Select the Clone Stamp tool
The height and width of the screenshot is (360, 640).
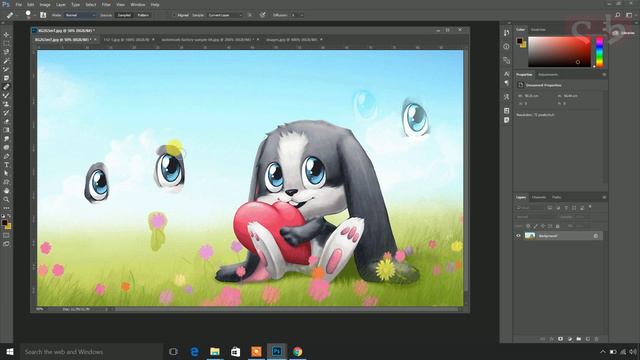pos(6,104)
